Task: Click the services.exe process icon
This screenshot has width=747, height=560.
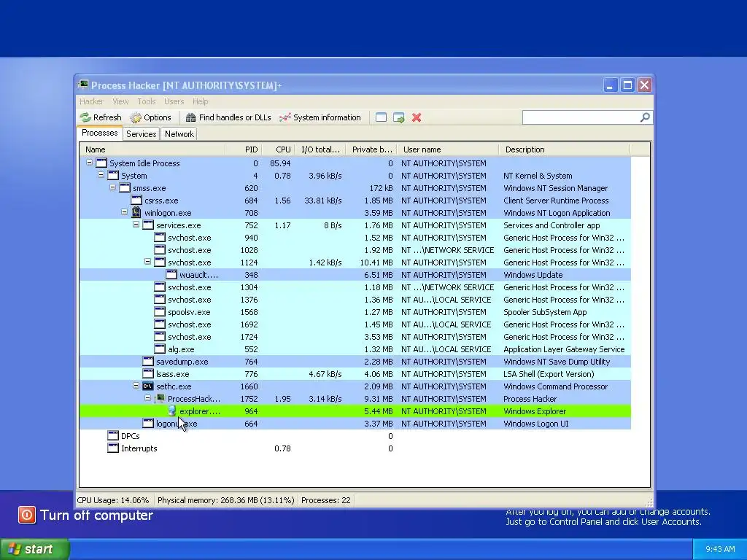Action: (147, 225)
